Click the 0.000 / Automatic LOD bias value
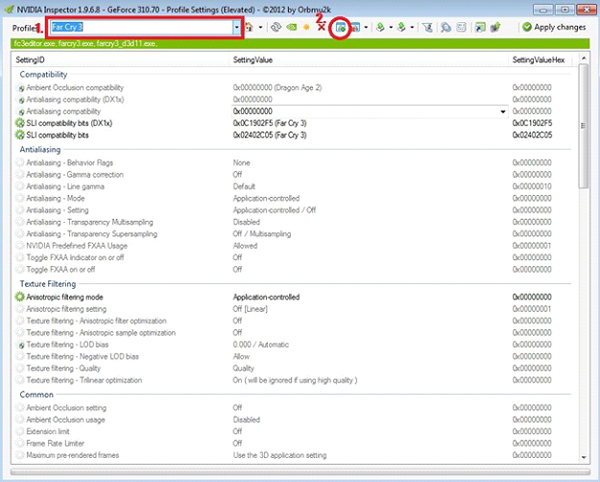This screenshot has height=482, width=600. point(261,344)
